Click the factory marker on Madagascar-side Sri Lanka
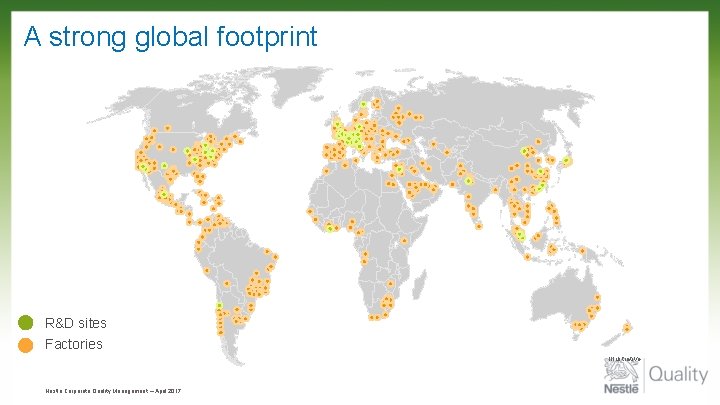Image resolution: width=720 pixels, height=405 pixels. tap(479, 225)
